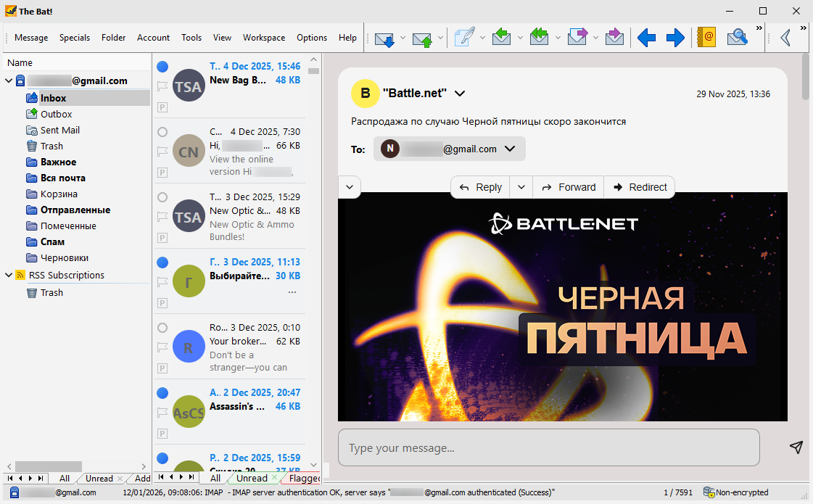Viewport: 813px width, 504px height.
Task: Jump to first folder tab with arrow
Action: (x=10, y=478)
